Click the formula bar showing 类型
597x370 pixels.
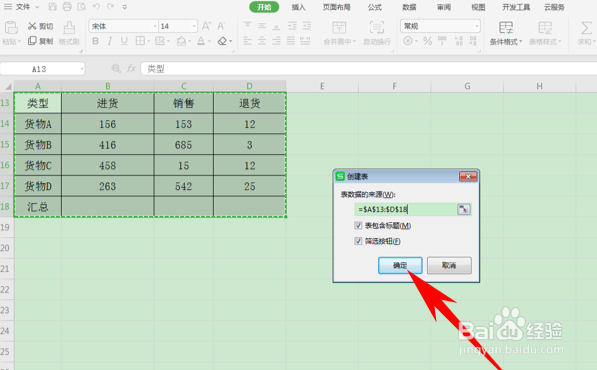coord(369,69)
